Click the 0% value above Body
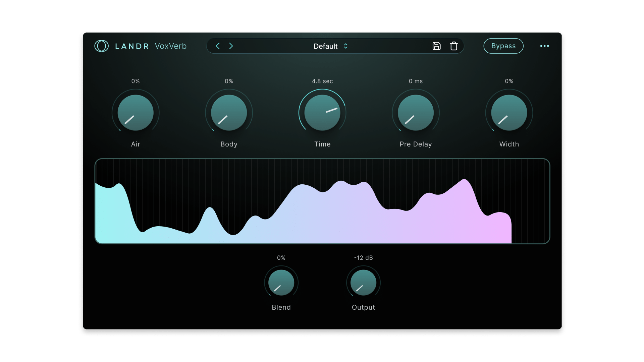Viewport: 644px width, 362px height. pyautogui.click(x=229, y=81)
